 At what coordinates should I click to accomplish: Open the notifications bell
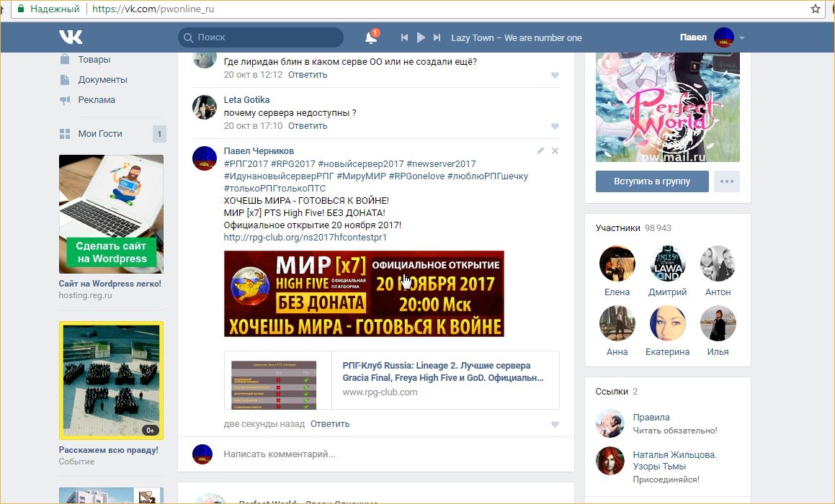(371, 37)
